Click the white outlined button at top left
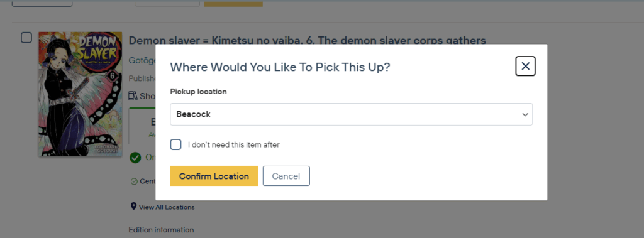 [x=42, y=3]
